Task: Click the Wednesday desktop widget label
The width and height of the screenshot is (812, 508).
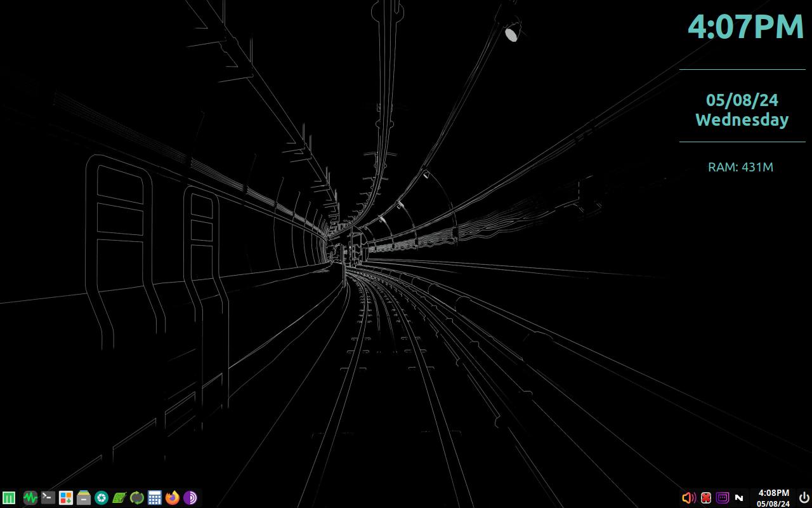Action: pyautogui.click(x=742, y=119)
